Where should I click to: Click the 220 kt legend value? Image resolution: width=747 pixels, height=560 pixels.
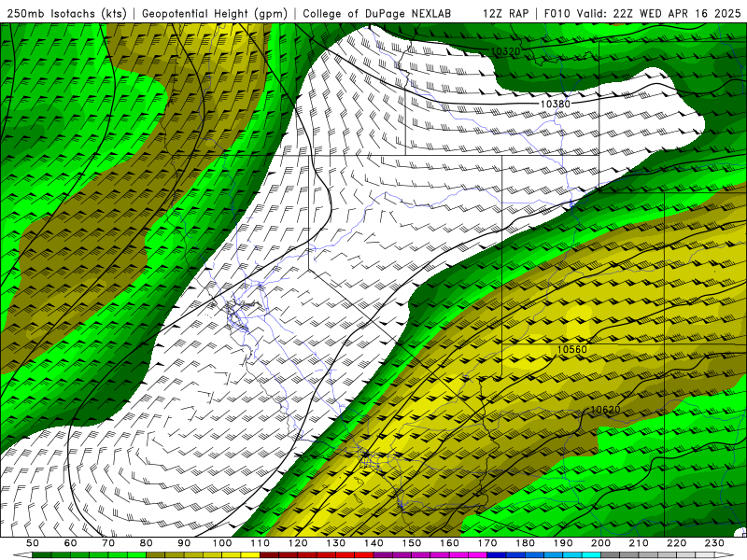[x=676, y=543]
